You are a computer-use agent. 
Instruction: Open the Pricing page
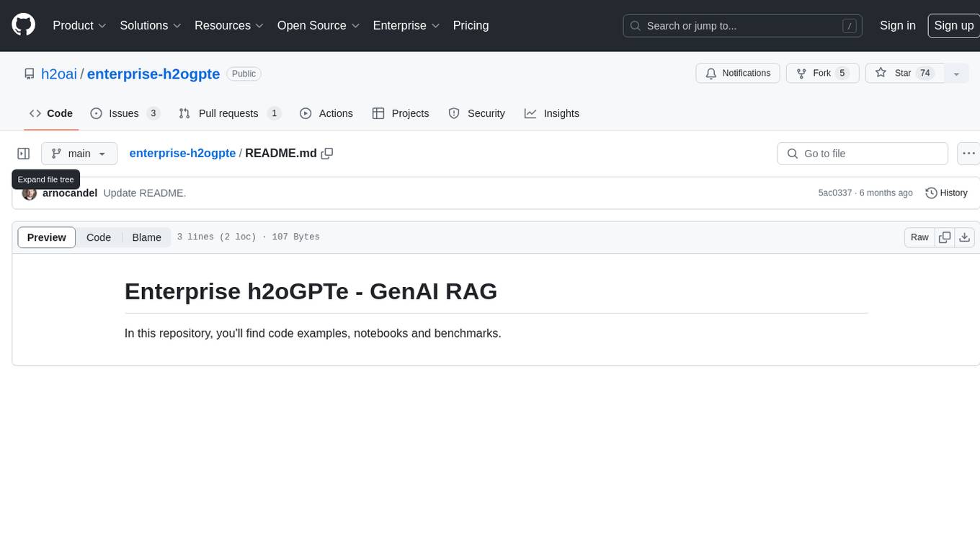[x=471, y=25]
